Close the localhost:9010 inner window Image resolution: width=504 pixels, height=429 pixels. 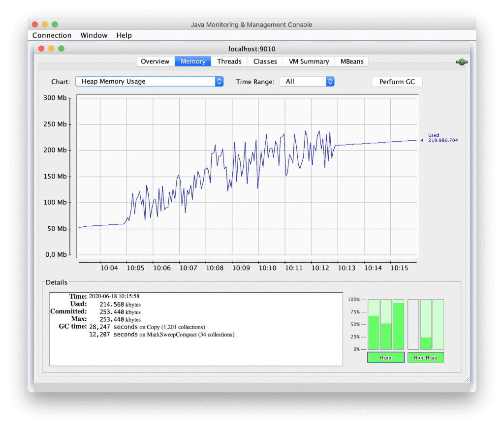pos(41,49)
